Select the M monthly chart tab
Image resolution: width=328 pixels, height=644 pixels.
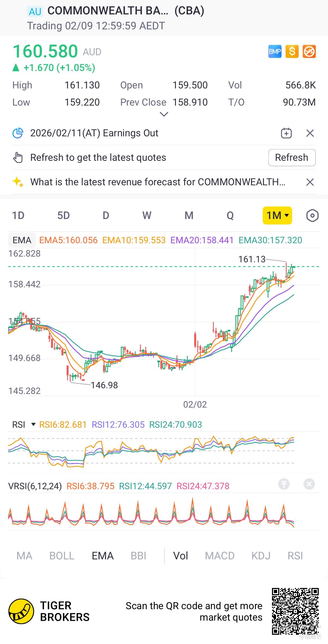click(189, 215)
